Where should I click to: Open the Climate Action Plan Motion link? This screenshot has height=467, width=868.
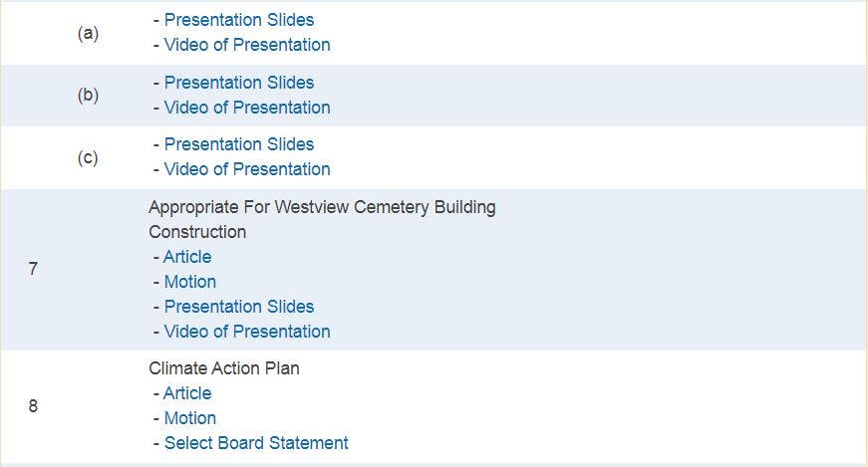[x=190, y=418]
